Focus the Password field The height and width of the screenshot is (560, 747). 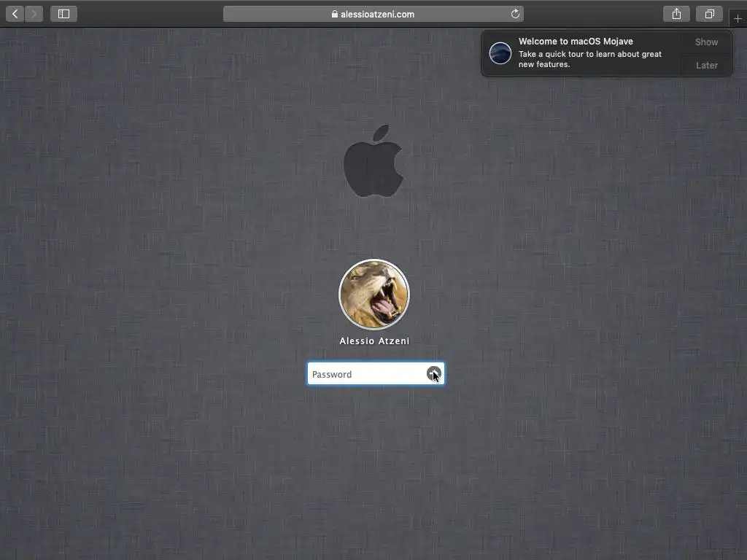click(376, 374)
